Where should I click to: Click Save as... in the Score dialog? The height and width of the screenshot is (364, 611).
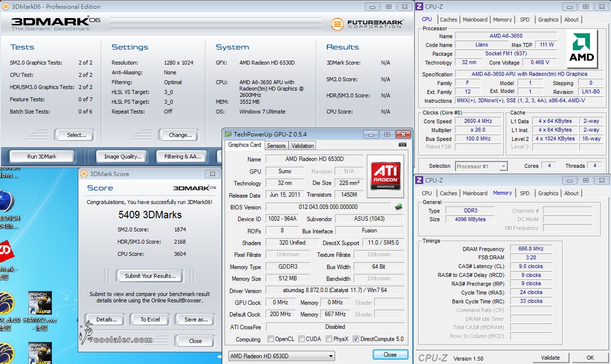tap(196, 319)
